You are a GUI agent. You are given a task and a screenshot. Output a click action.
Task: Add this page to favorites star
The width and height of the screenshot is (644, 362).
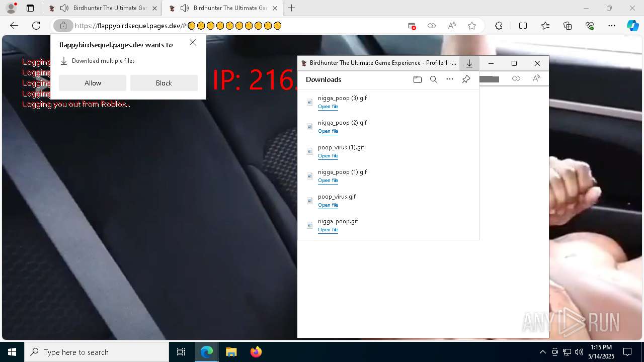pos(472,26)
